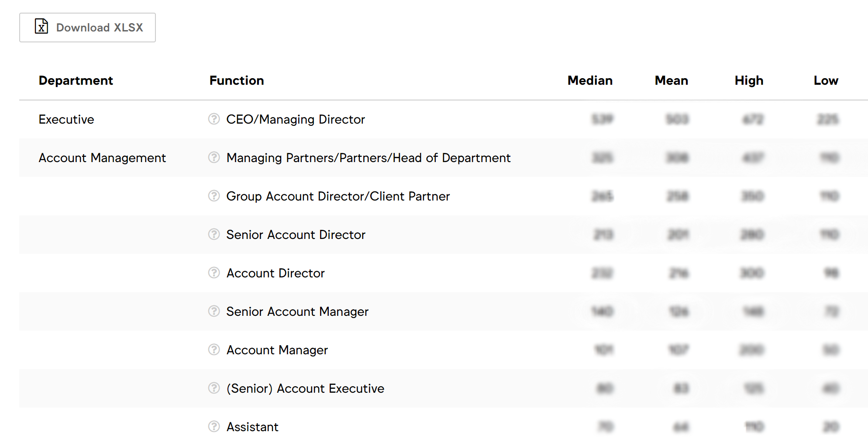Click question mark next to Senior Account Director
Viewport: 868px width, 446px height.
tap(214, 234)
